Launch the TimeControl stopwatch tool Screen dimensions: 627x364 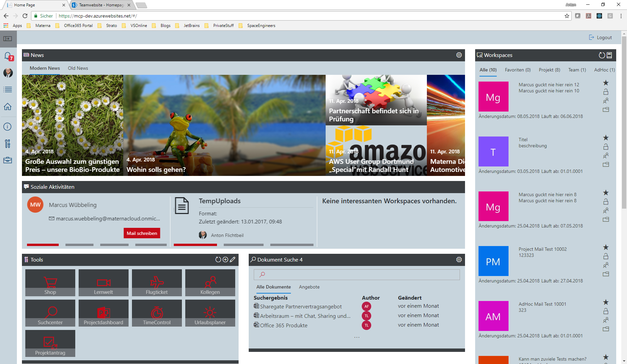157,313
